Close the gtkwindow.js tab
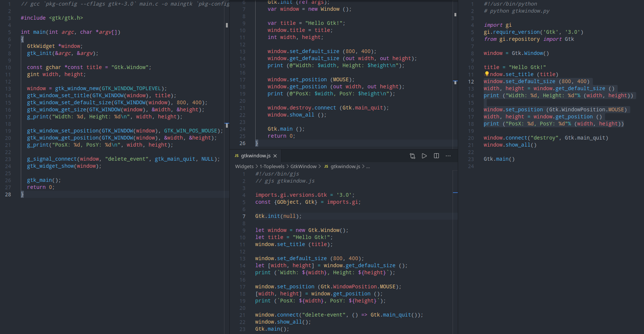644x334 pixels. [275, 156]
